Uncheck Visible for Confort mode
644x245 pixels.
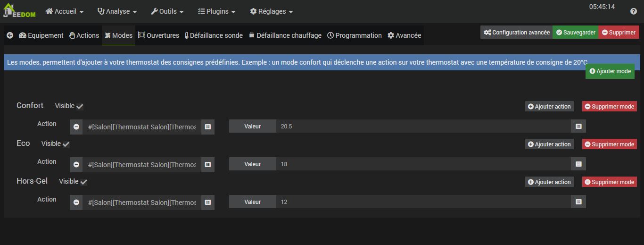tap(80, 106)
